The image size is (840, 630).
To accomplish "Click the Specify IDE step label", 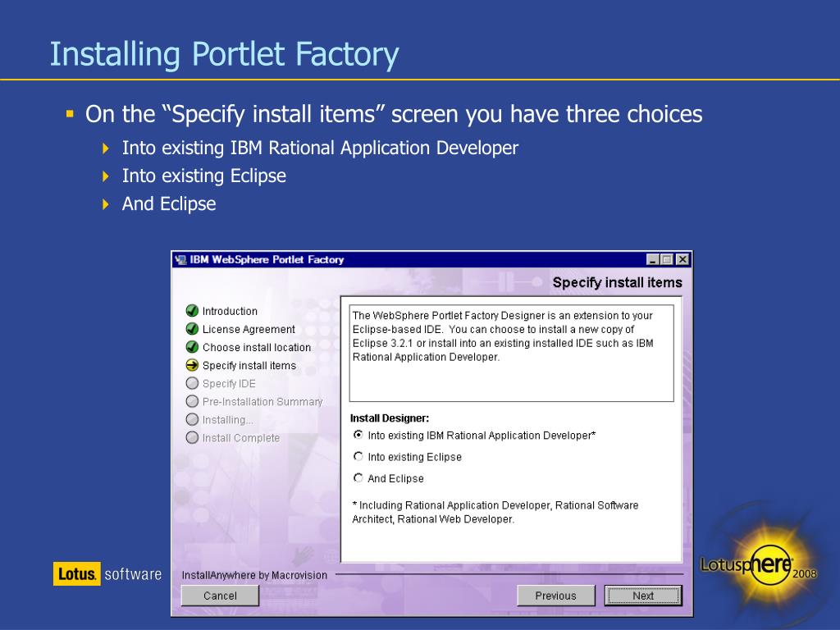I will point(229,384).
